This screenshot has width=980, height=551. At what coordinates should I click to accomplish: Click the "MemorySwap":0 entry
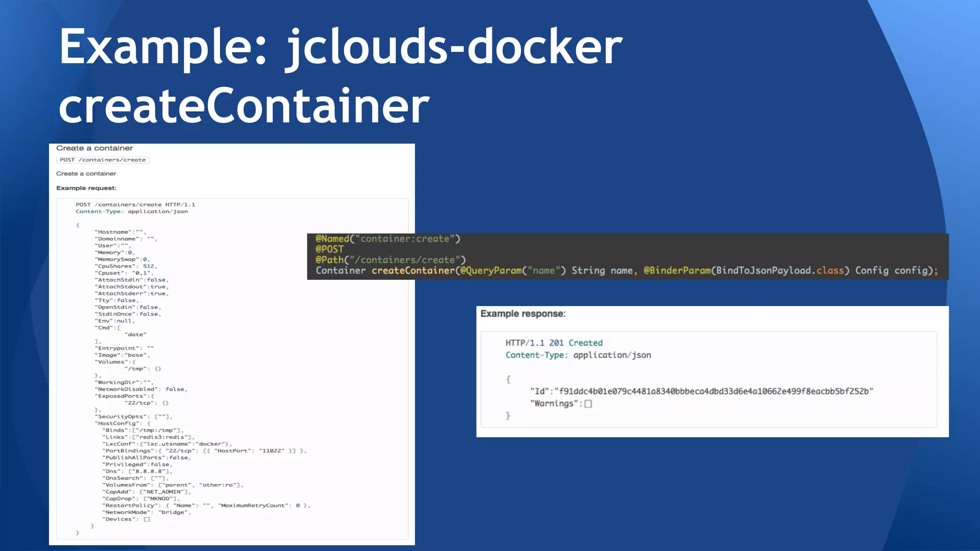tap(122, 259)
